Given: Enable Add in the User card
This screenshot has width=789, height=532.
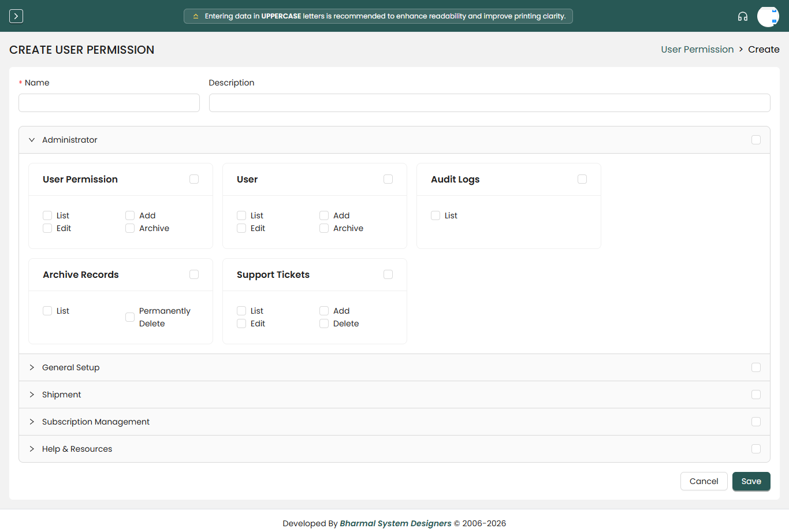Looking at the screenshot, I should pyautogui.click(x=324, y=215).
